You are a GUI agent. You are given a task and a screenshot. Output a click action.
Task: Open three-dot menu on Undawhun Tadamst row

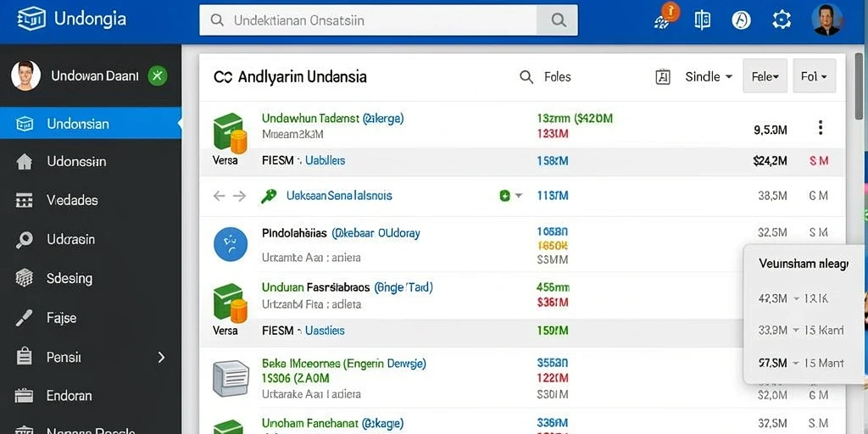(821, 129)
